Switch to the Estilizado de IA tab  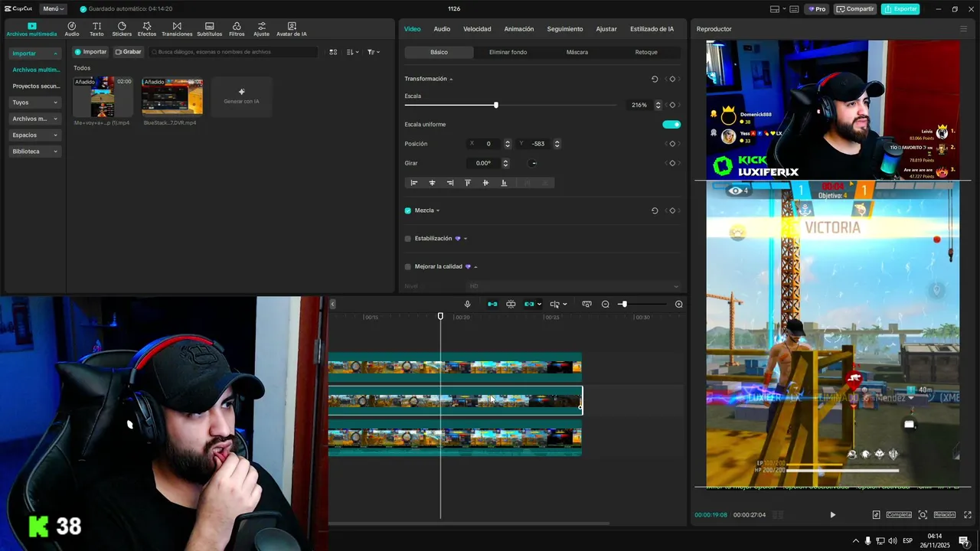pos(652,29)
